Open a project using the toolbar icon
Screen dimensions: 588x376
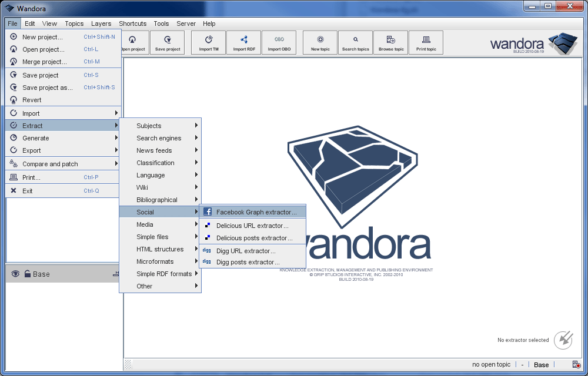133,42
